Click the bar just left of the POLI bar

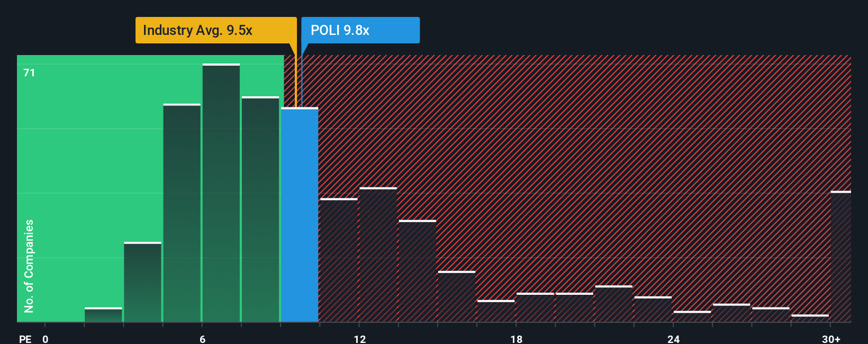coord(260,210)
